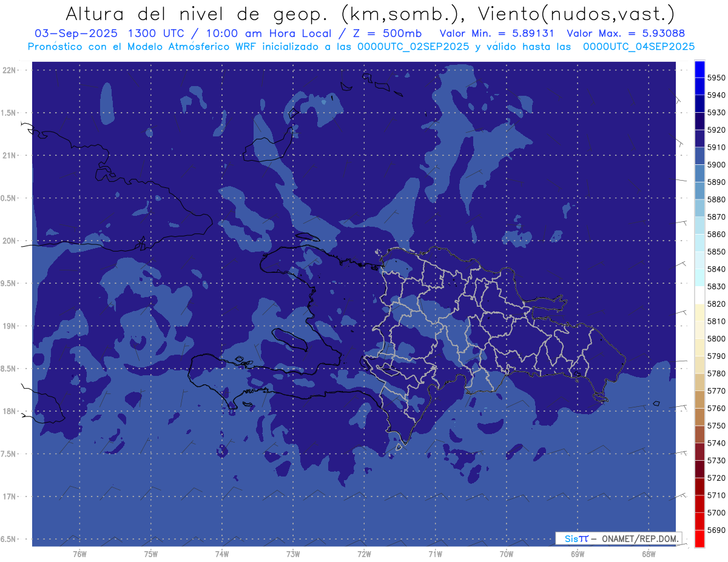The height and width of the screenshot is (562, 728).
Task: Click the '5710' color scale label
Action: tap(716, 495)
